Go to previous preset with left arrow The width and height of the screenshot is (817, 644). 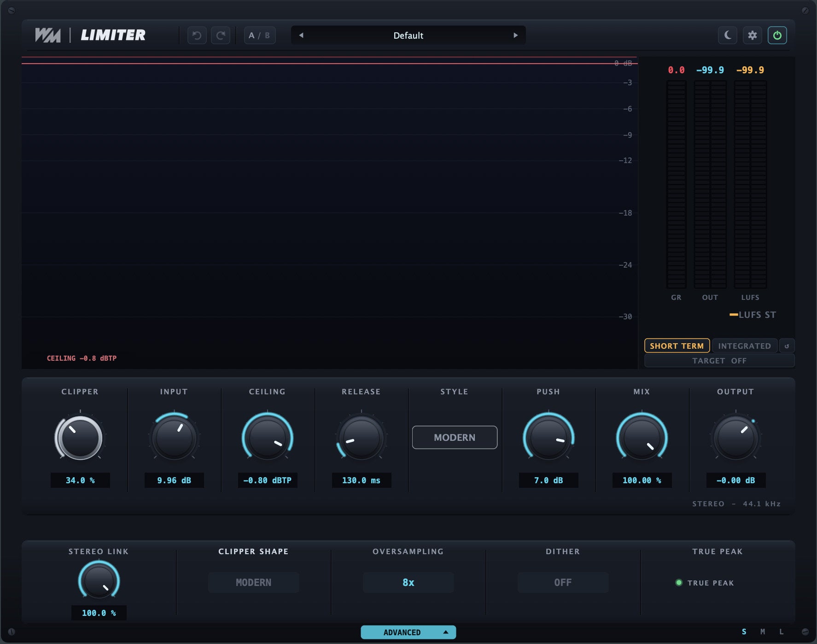point(301,35)
